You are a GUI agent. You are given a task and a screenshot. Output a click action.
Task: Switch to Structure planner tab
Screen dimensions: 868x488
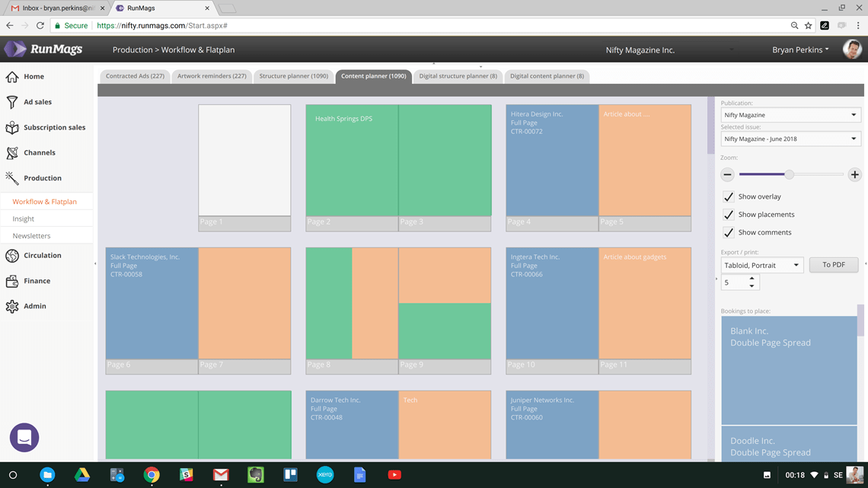tap(293, 76)
